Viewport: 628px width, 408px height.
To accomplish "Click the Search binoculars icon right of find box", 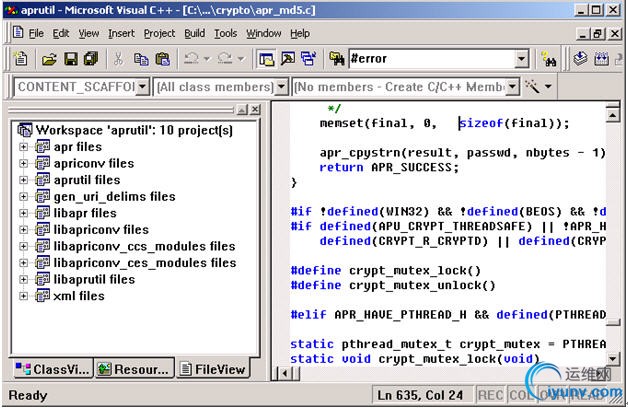I will 549,59.
